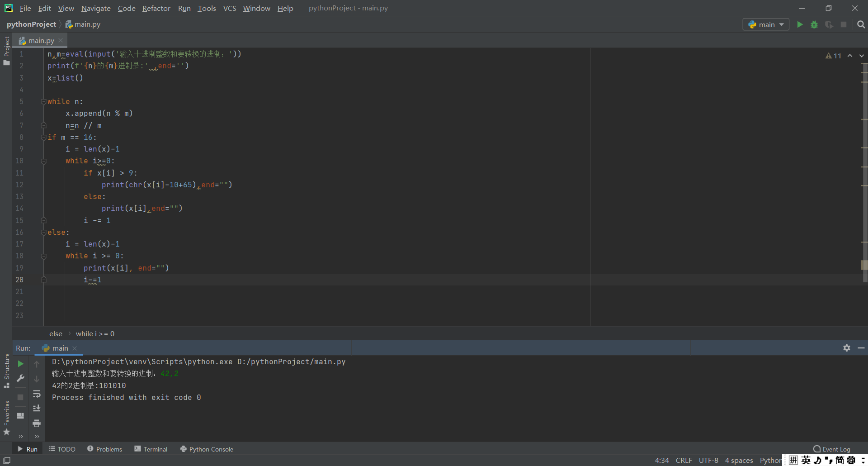Open the Python Console tool window
Screen dimensions: 868x466
click(207, 449)
